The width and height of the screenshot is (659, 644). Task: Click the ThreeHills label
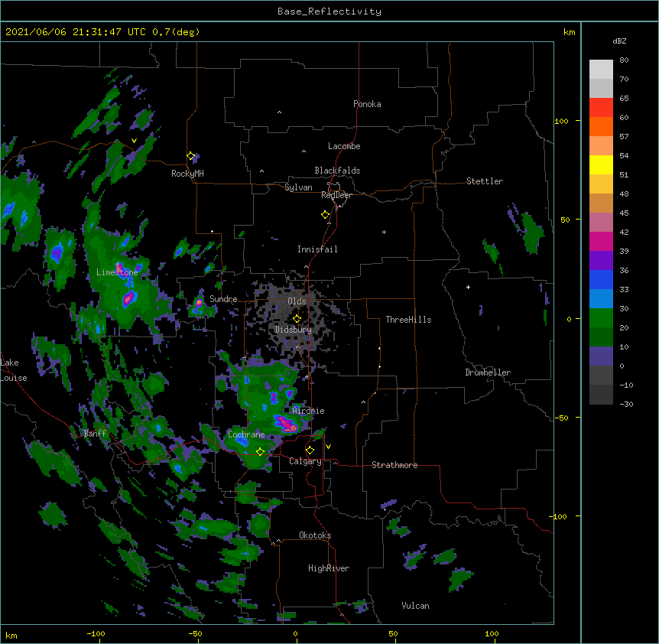point(408,320)
